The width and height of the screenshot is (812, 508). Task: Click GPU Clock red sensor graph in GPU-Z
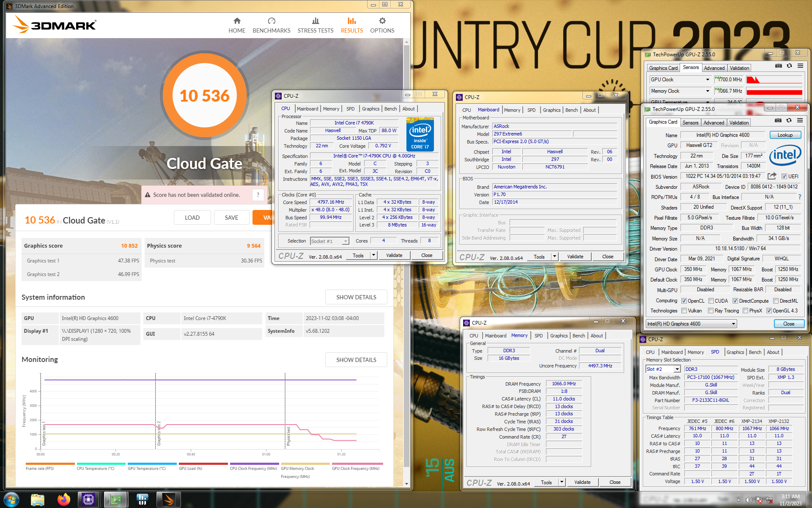[x=774, y=80]
